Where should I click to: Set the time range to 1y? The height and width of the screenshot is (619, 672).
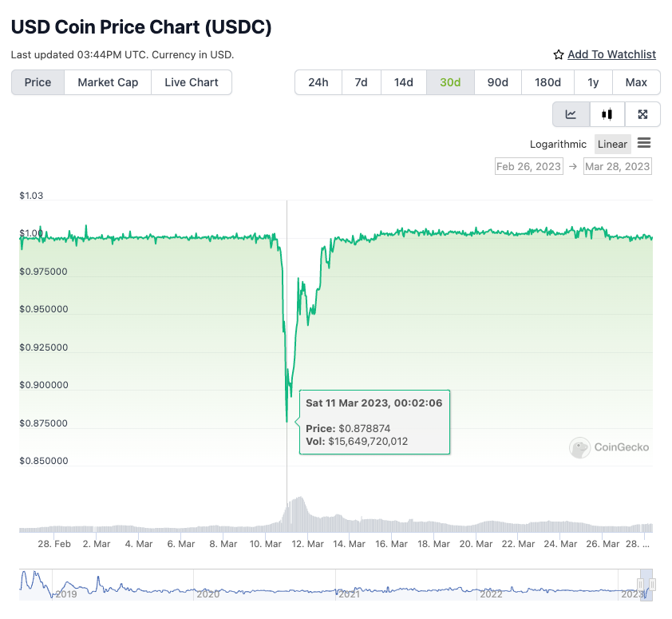tap(593, 82)
